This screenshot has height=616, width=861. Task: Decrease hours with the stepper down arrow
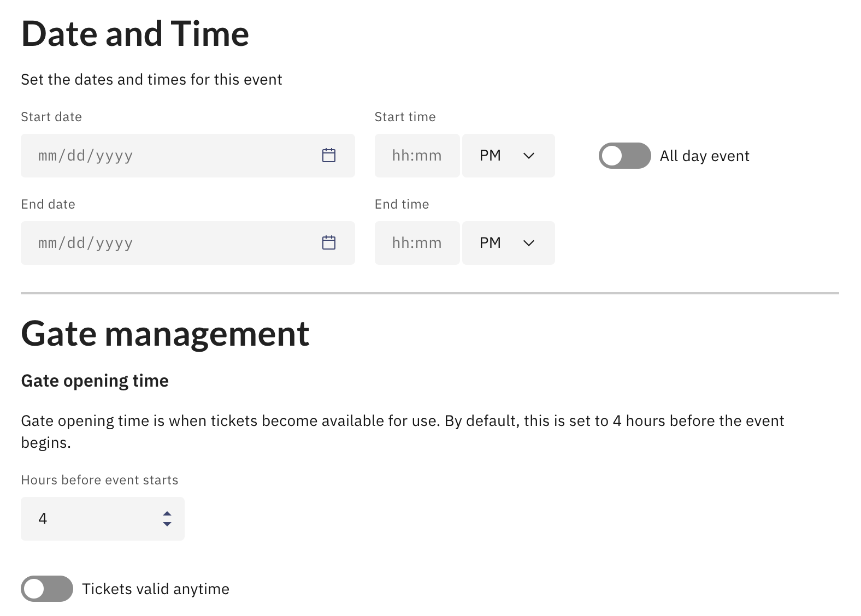167,524
